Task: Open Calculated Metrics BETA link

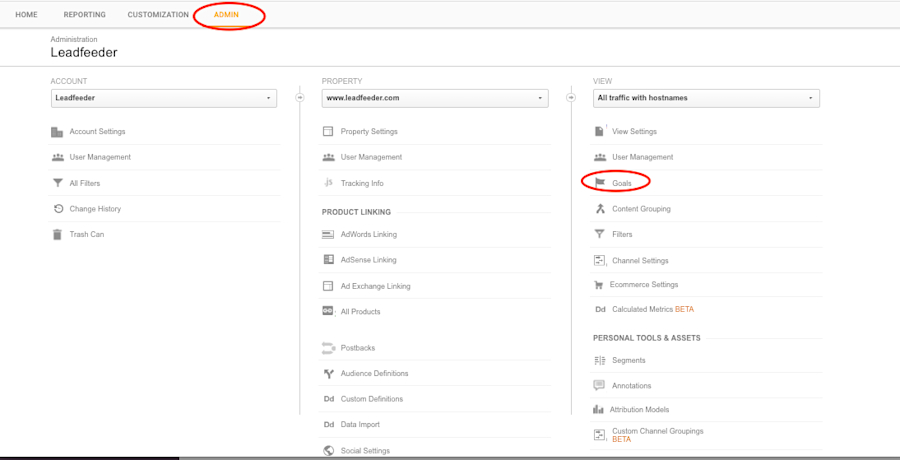Action: (653, 310)
